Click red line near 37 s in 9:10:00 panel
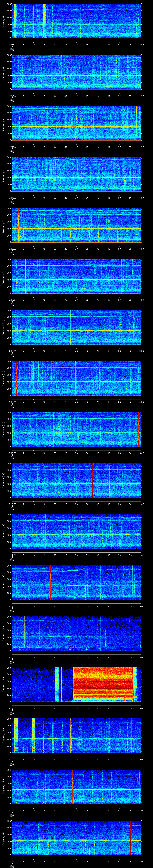This screenshot has height=868, width=153. (92, 481)
